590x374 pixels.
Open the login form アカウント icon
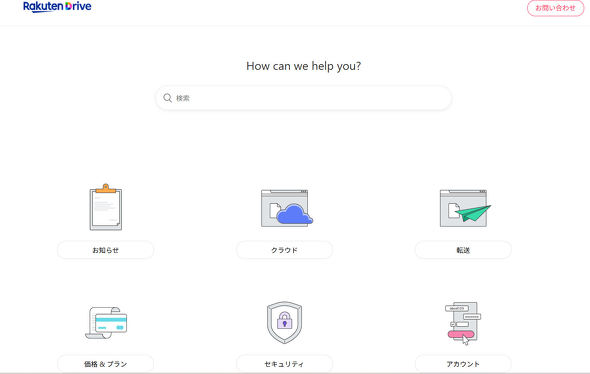tap(463, 323)
